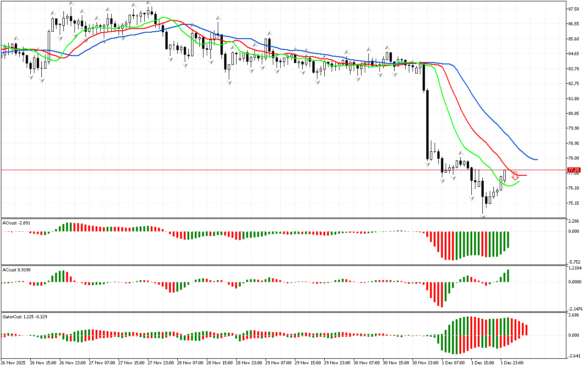Click the -2.641 scale value of GatorCust
Viewport: 588px width, 368px height.
(573, 355)
